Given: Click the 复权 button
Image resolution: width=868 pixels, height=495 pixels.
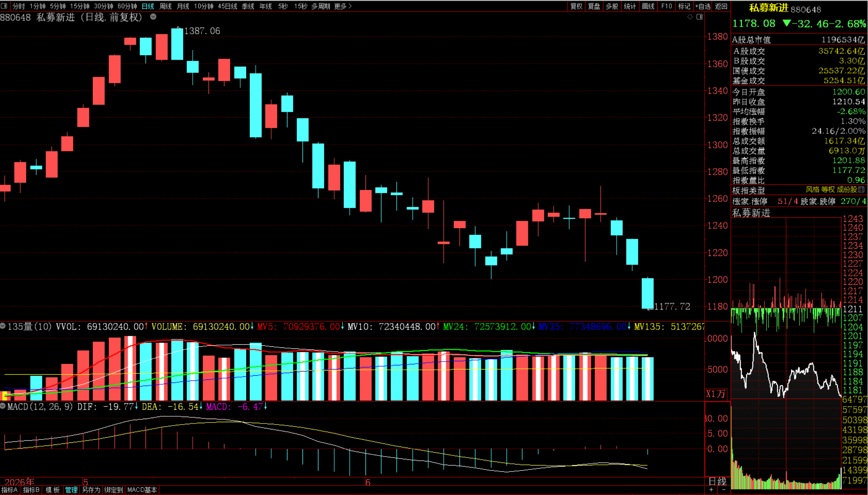Looking at the screenshot, I should pyautogui.click(x=576, y=6).
